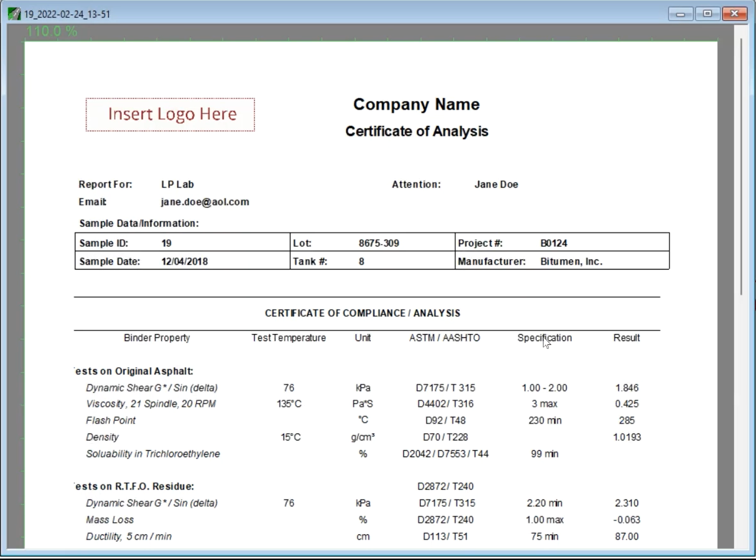Click the CERTIFICATE OF COMPLIANCE / ANALYSIS heading
The width and height of the screenshot is (756, 560).
tap(362, 313)
